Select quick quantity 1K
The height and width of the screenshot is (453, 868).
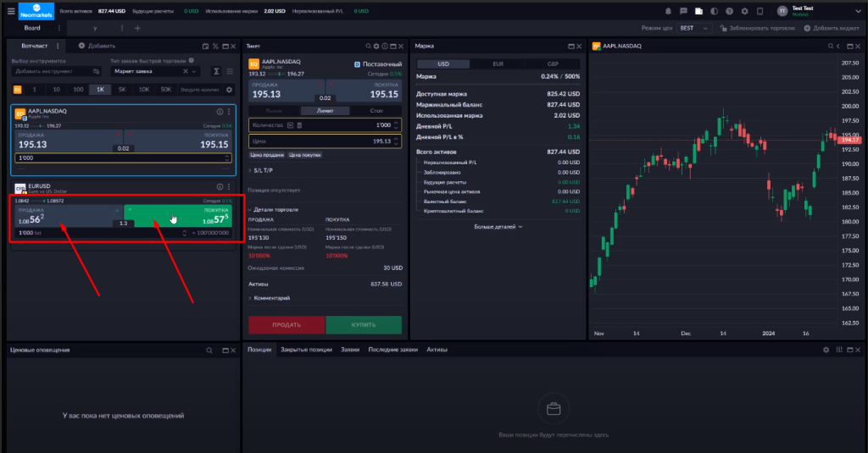[x=100, y=90]
